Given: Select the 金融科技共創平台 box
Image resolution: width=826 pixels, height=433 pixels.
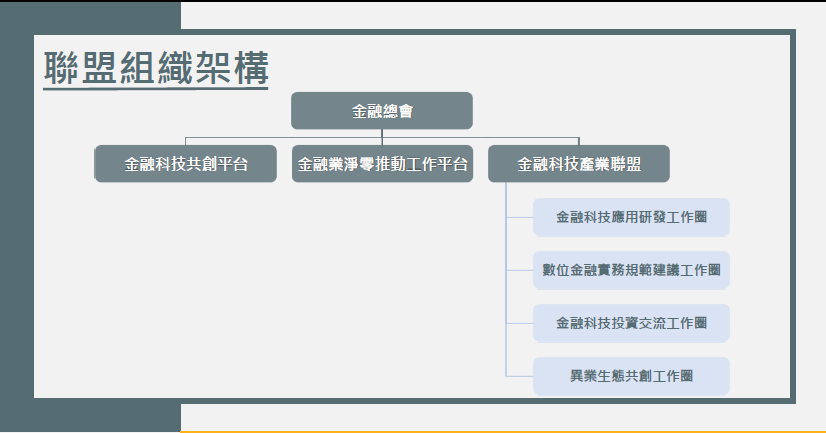Looking at the screenshot, I should [185, 164].
